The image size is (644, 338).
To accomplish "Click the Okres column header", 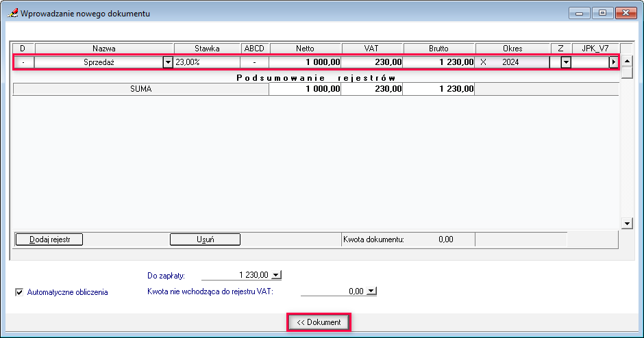I will click(512, 49).
